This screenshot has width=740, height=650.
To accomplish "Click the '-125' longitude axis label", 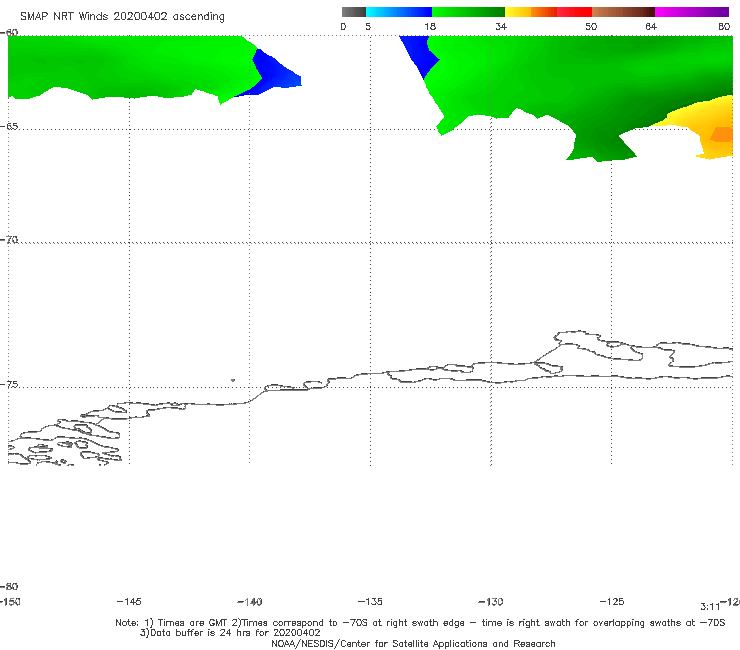I will [612, 602].
